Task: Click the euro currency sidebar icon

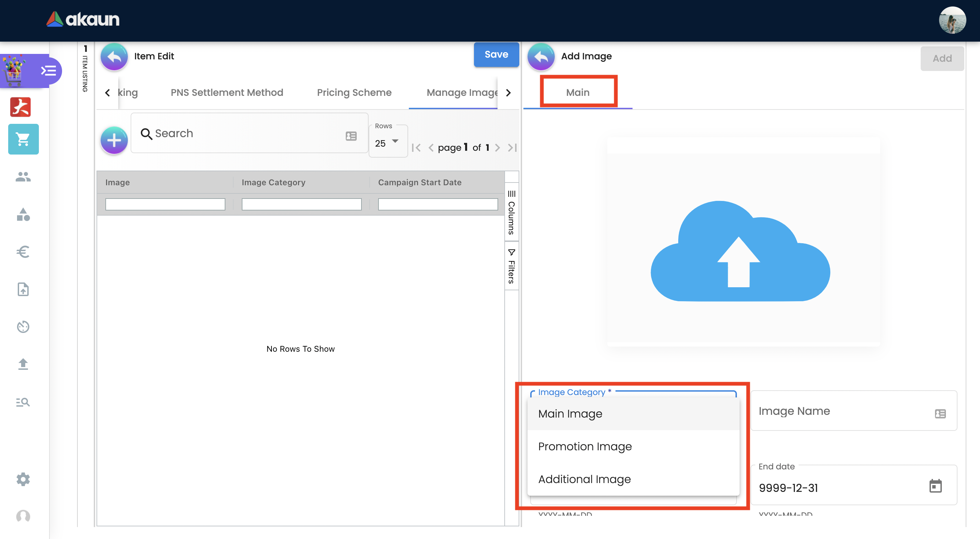Action: coord(23,252)
